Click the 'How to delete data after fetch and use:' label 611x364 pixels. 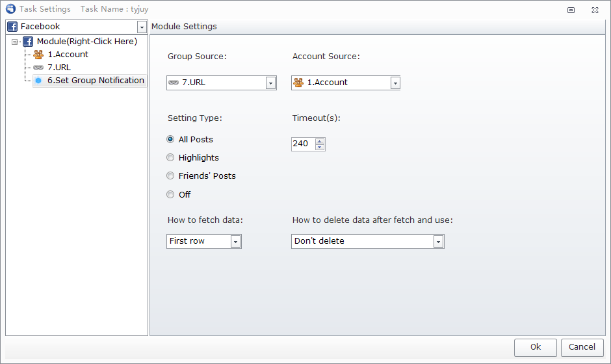point(372,220)
